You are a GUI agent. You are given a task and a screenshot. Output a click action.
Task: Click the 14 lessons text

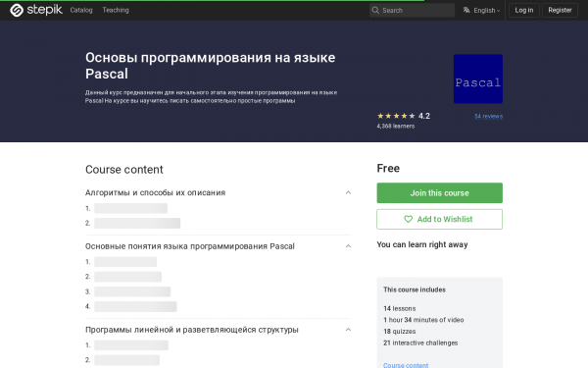click(400, 309)
